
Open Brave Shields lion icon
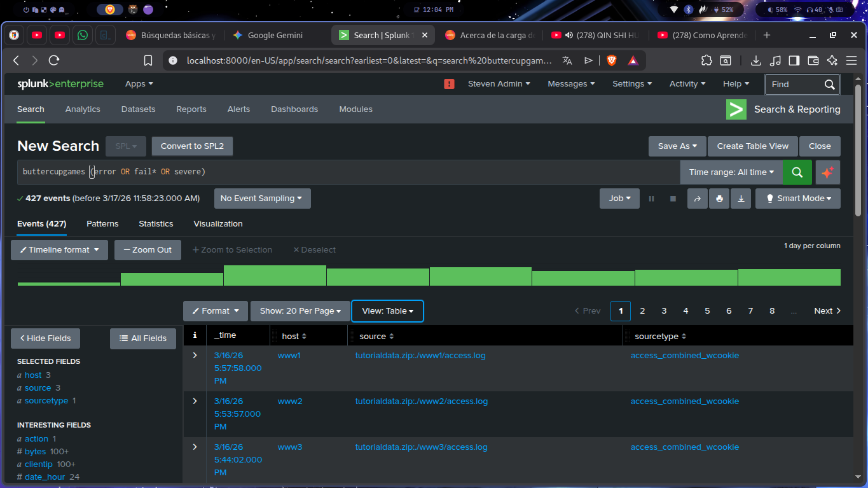[611, 60]
